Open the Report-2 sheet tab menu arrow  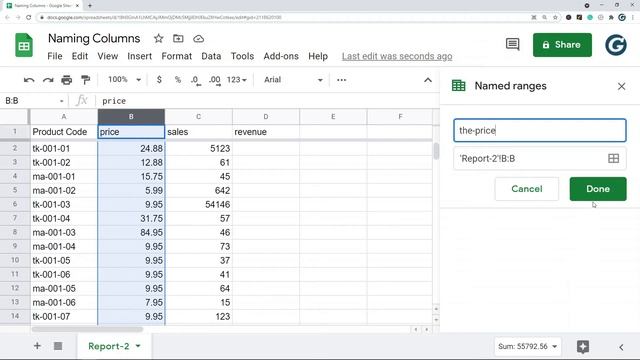(x=138, y=346)
